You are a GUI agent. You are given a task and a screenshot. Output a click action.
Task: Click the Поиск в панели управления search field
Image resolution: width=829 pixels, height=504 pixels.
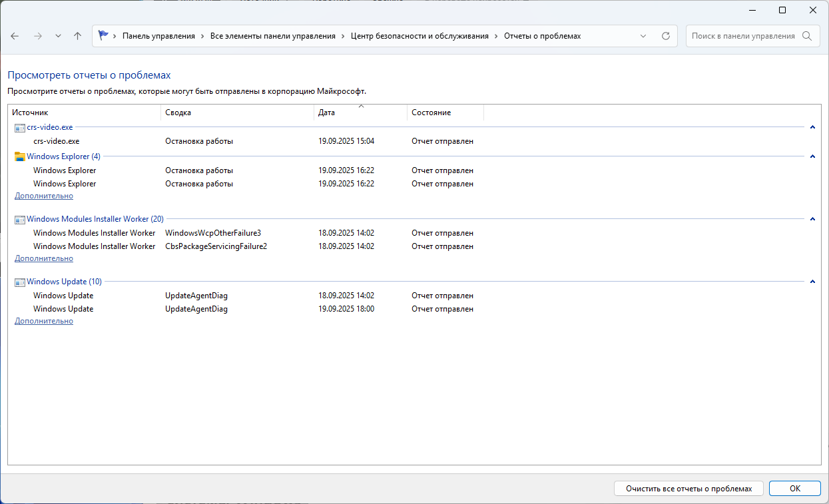click(x=742, y=36)
